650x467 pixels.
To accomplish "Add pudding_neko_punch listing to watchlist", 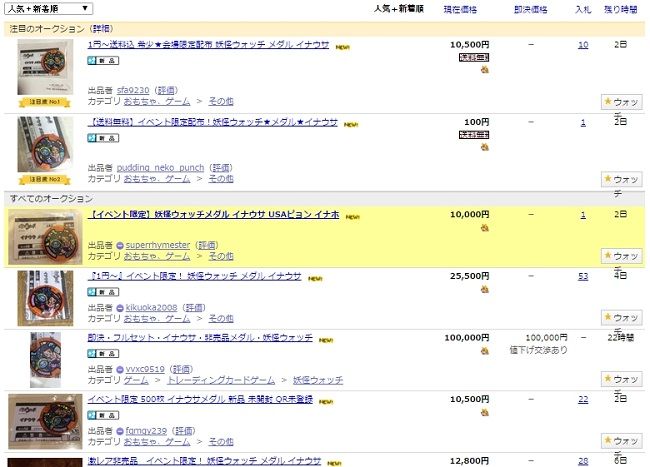I will 622,179.
